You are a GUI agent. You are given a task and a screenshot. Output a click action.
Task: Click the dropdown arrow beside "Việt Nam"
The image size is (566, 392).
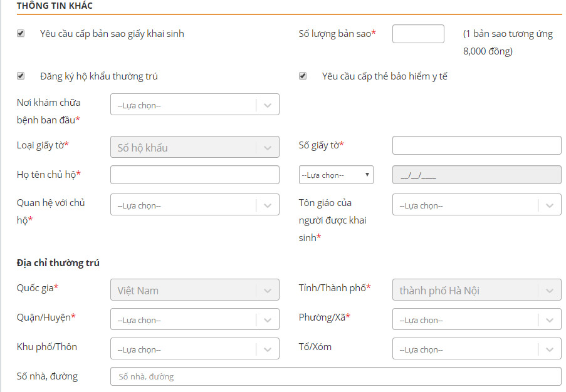[270, 289]
